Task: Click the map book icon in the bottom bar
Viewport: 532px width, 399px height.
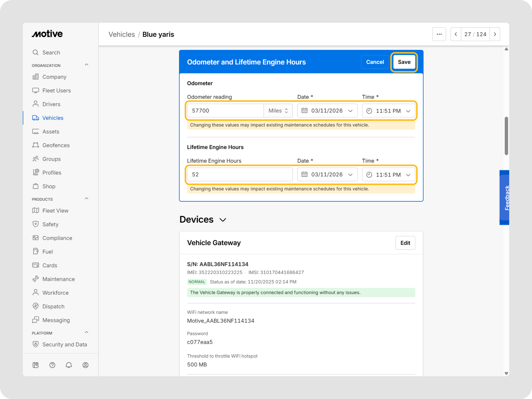Action: coord(36,365)
